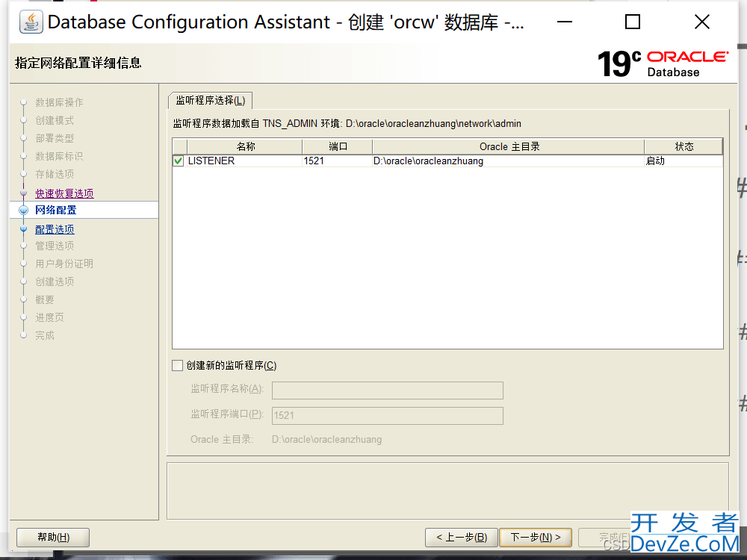This screenshot has width=747, height=560.
Task: Click the 部署类型 step in the sidebar
Action: point(55,138)
